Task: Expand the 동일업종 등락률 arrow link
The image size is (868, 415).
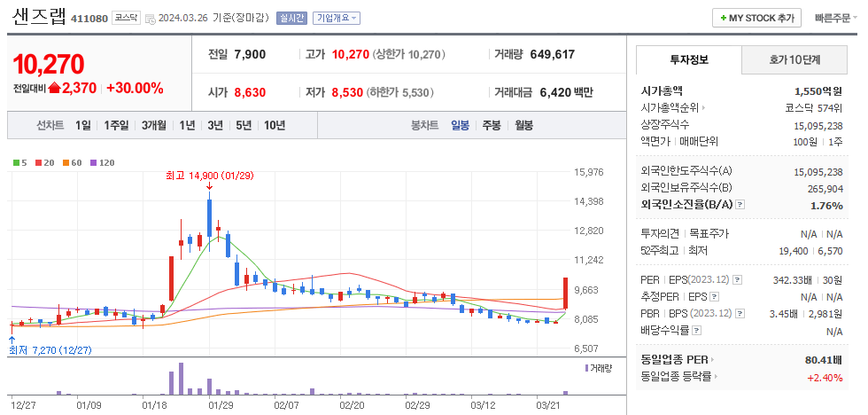Action: coord(679,378)
